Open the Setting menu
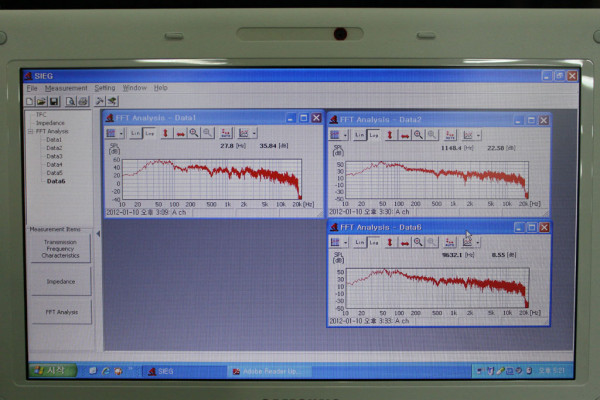 [x=105, y=88]
